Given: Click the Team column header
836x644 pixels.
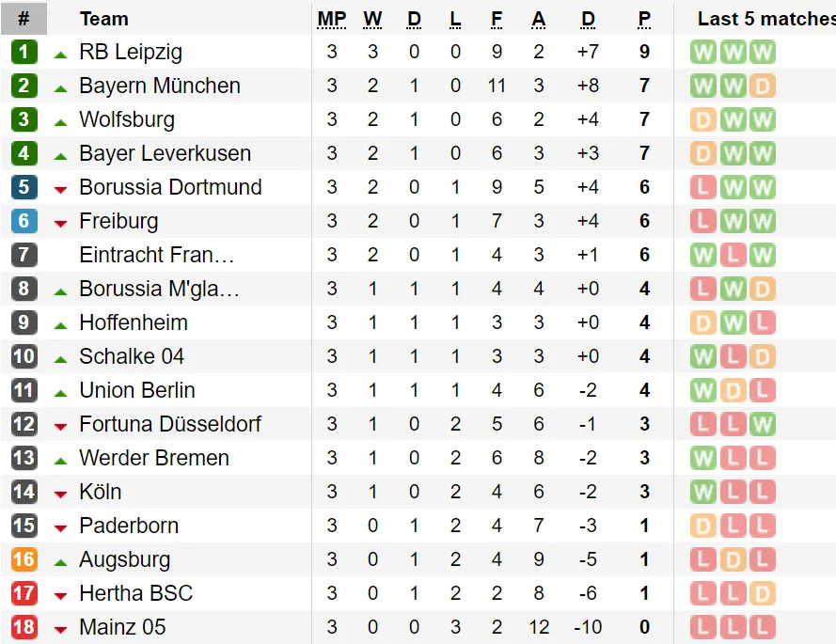Looking at the screenshot, I should [103, 18].
